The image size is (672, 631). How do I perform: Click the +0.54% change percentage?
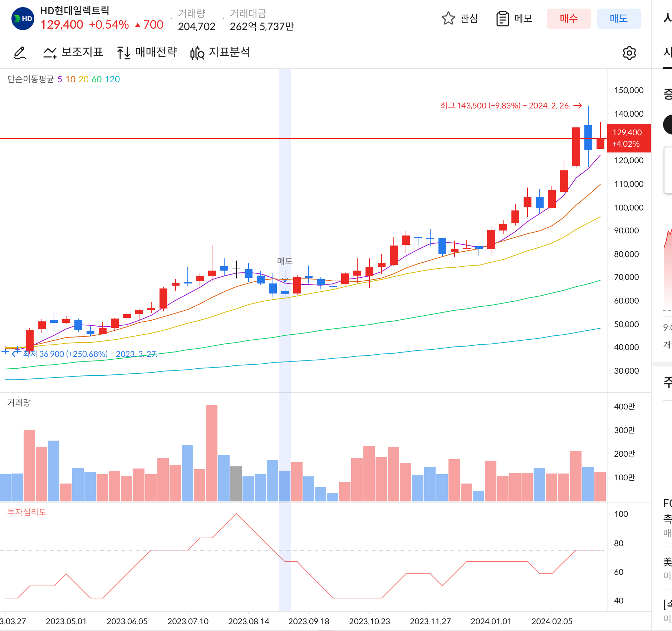point(109,25)
